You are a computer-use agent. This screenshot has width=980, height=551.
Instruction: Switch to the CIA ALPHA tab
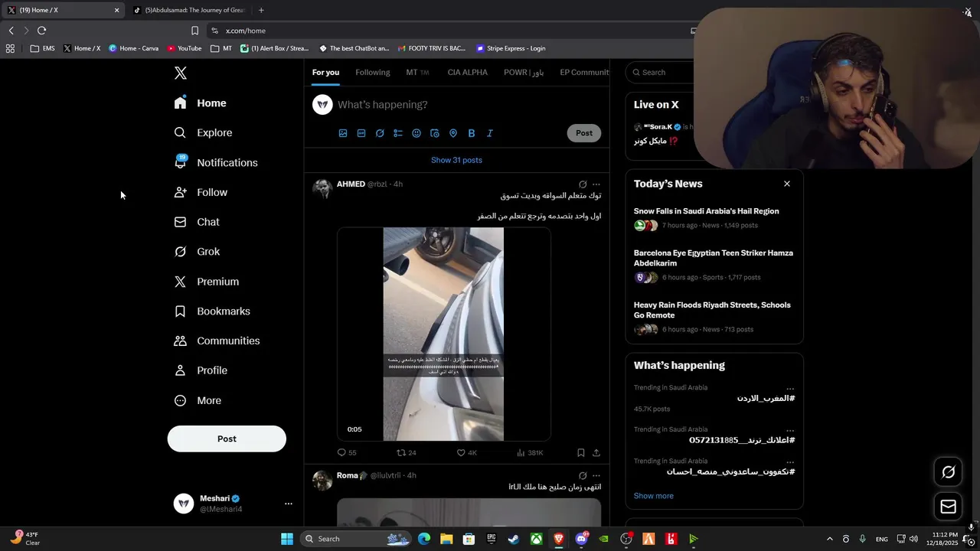(467, 73)
